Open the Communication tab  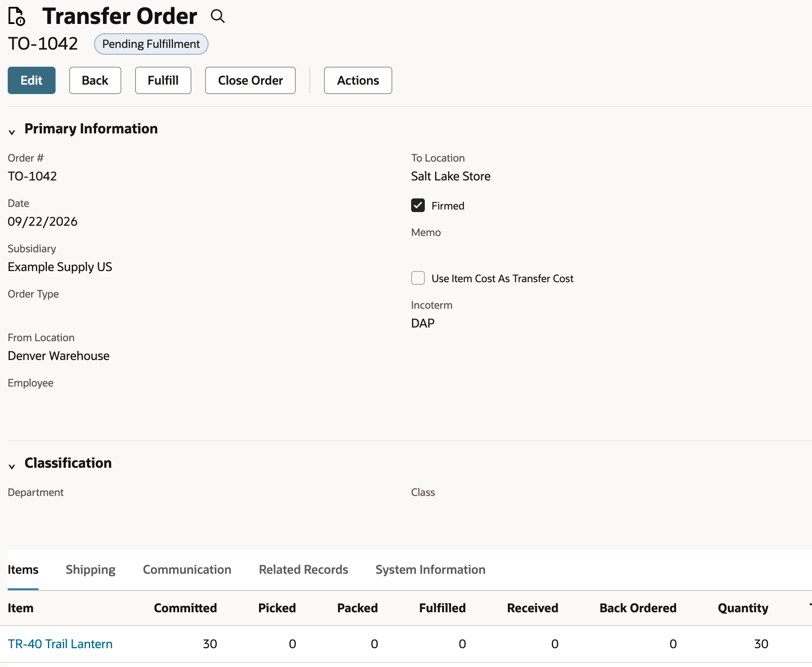[187, 570]
